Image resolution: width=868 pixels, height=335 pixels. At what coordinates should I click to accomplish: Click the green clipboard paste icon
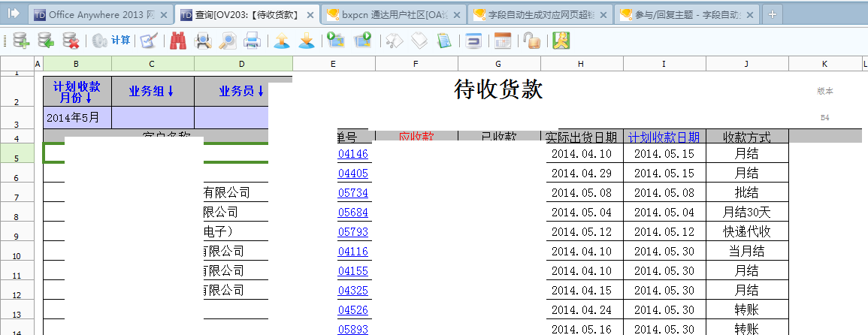click(x=444, y=40)
